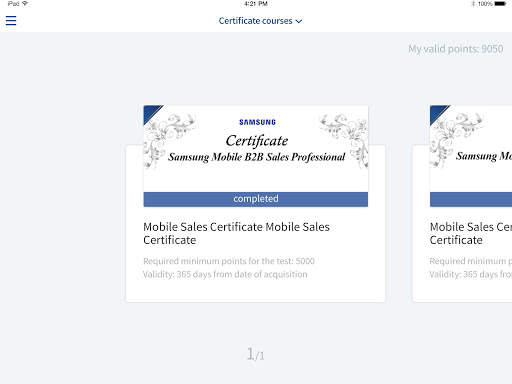Image resolution: width=512 pixels, height=384 pixels.
Task: Click the chevron next to Certificate courses
Action: 299,21
